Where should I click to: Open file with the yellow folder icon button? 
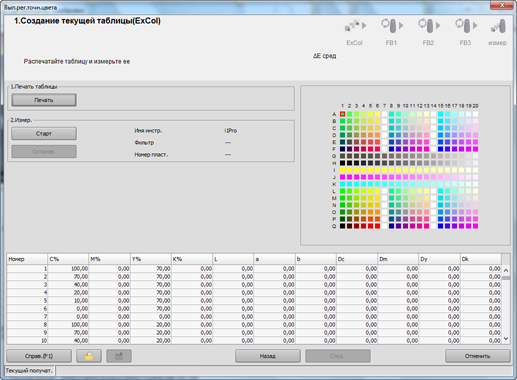(89, 356)
